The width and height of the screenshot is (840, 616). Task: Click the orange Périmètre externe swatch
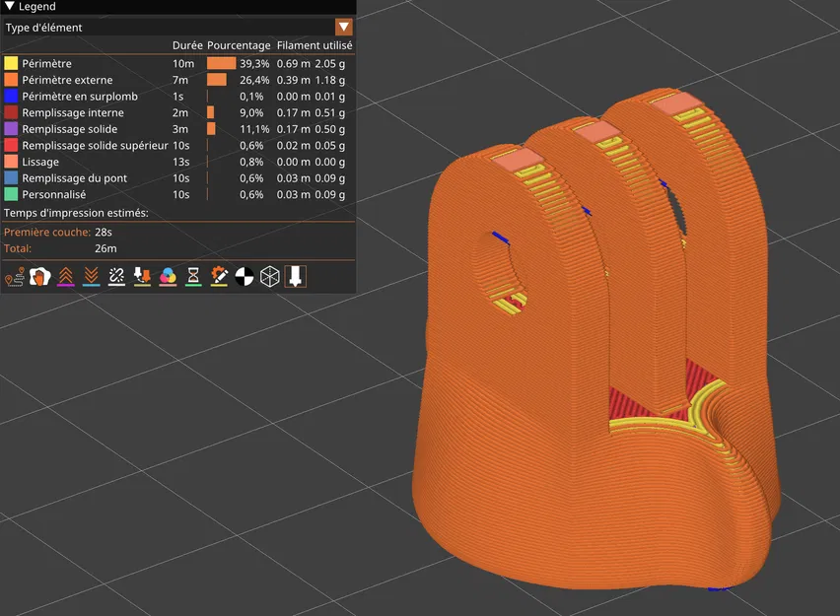11,80
